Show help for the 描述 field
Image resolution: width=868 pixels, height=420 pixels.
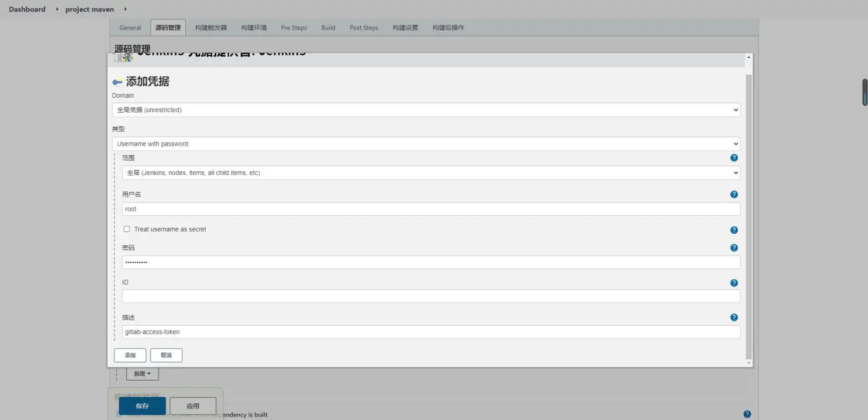tap(734, 318)
